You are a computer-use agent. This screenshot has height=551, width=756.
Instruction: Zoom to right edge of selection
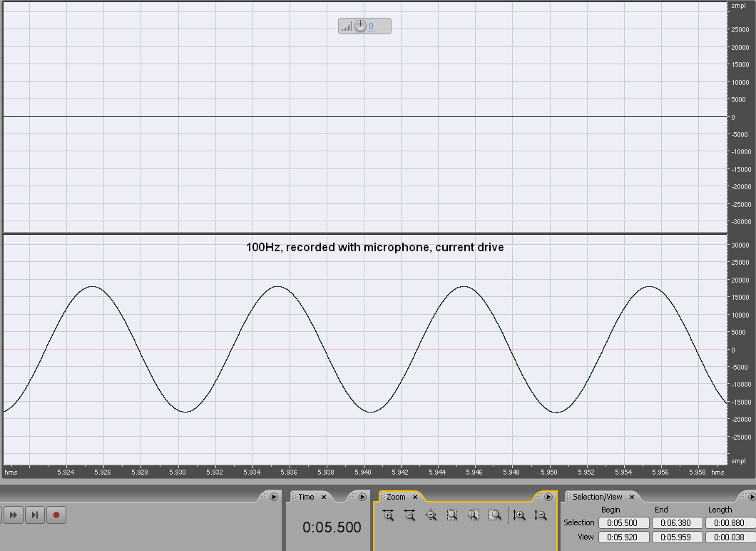495,515
